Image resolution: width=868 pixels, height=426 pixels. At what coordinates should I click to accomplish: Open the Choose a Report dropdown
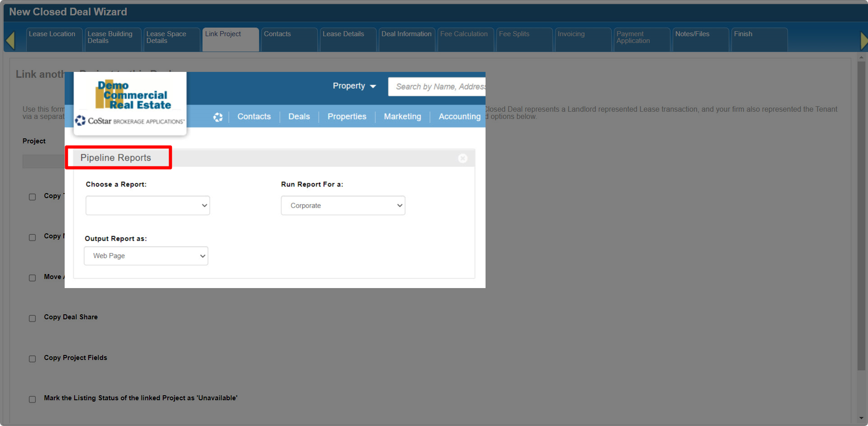(147, 205)
